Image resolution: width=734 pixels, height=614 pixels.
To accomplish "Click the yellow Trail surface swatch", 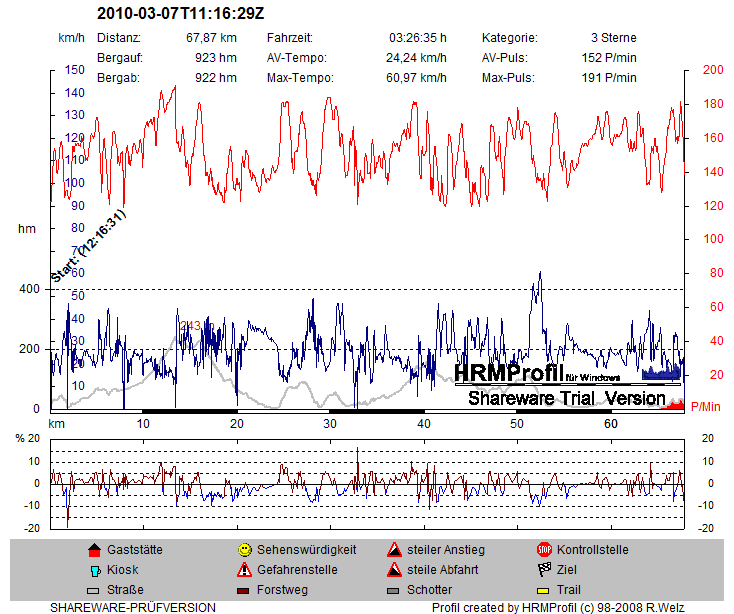I will click(545, 590).
